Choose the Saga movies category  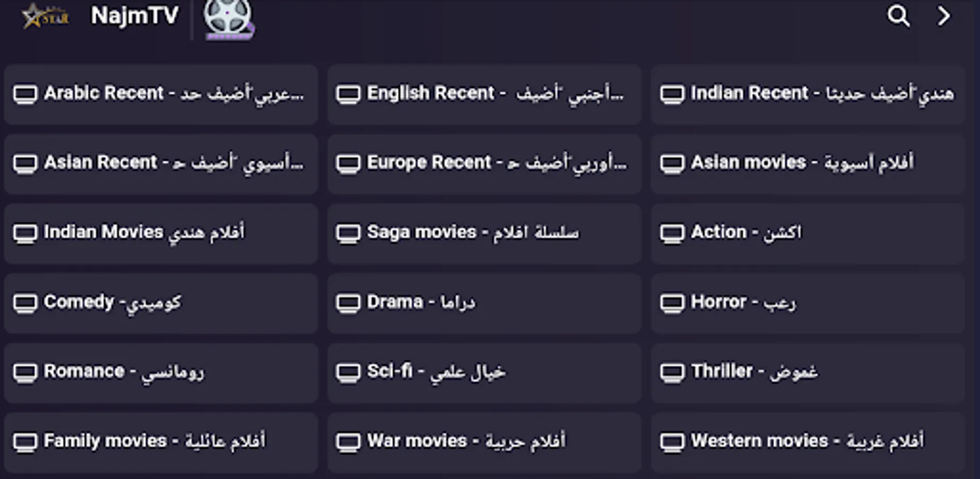click(484, 233)
